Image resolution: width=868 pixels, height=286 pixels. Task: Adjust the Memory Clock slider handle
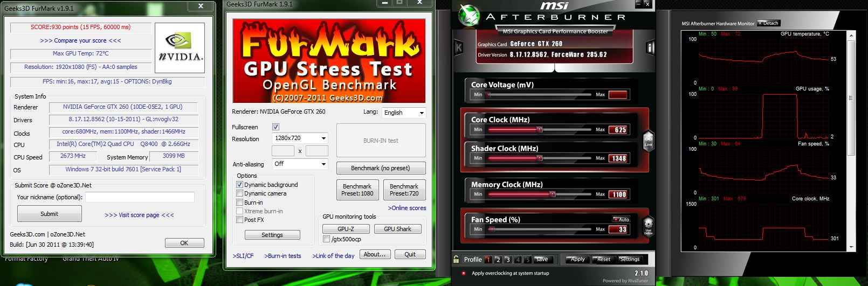coord(552,194)
